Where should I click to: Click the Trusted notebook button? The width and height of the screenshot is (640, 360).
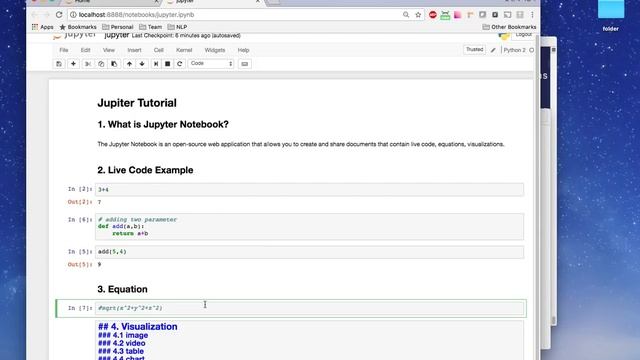coord(475,49)
